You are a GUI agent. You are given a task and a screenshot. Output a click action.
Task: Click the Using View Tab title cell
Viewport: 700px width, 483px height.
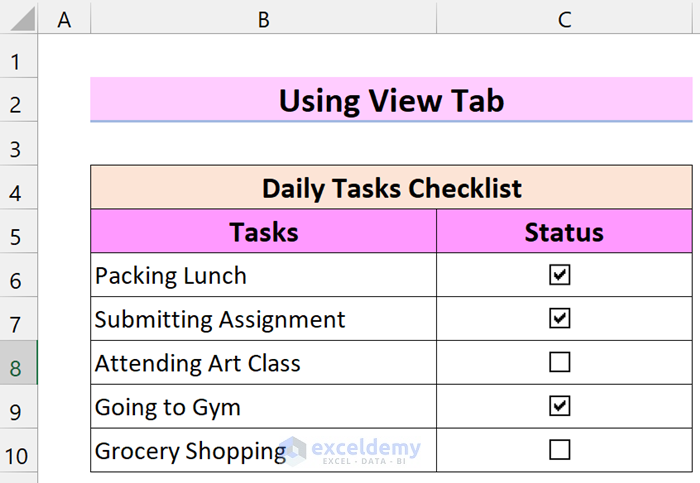point(391,100)
